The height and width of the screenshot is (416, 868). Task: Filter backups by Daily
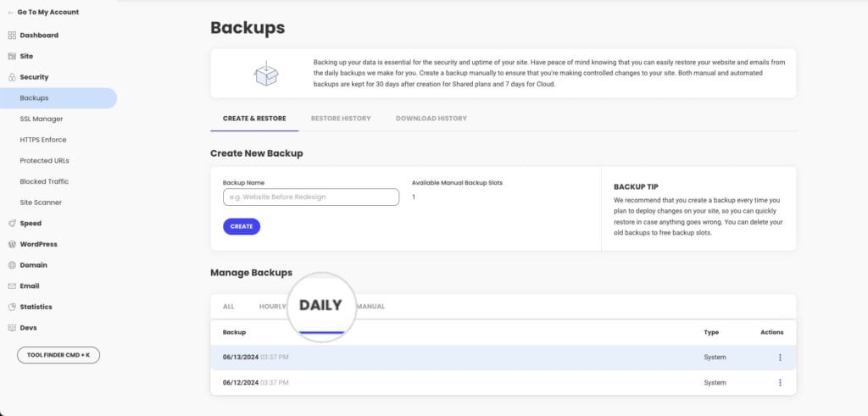pyautogui.click(x=321, y=306)
